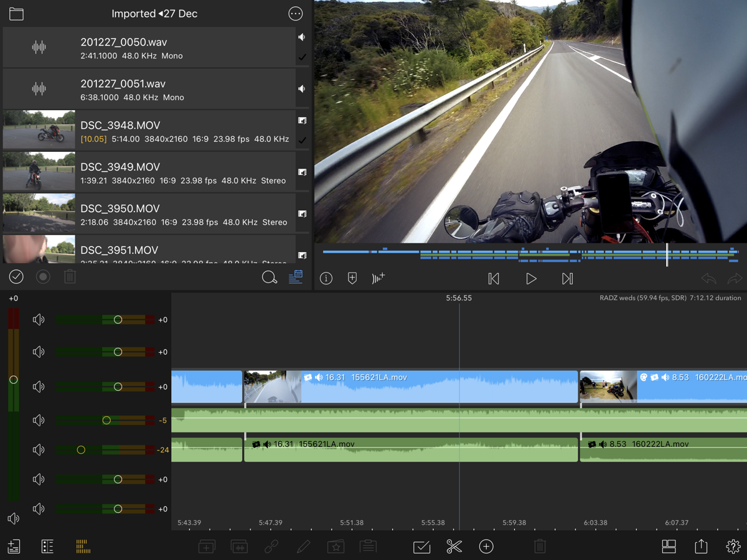
Task: Mute the track set to -5
Action: pyautogui.click(x=39, y=421)
